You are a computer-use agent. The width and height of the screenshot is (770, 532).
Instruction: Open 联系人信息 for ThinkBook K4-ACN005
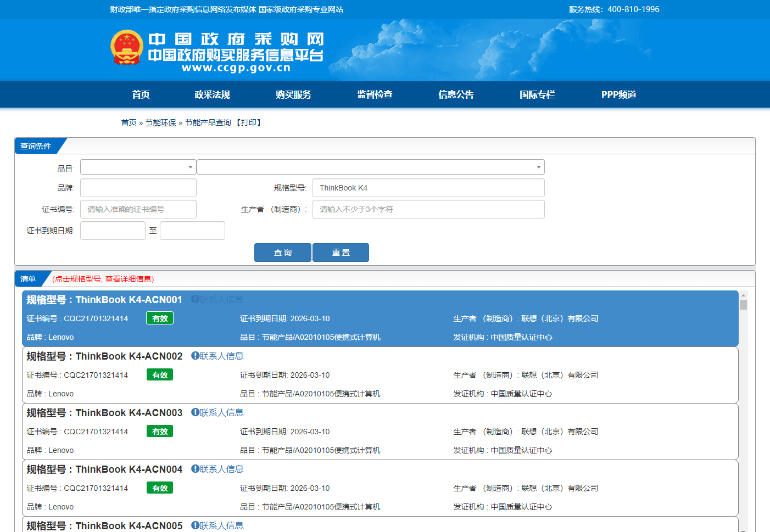tap(221, 525)
